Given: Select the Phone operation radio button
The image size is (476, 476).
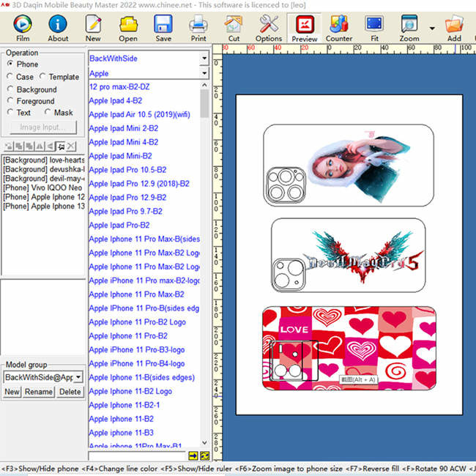Looking at the screenshot, I should coord(10,64).
